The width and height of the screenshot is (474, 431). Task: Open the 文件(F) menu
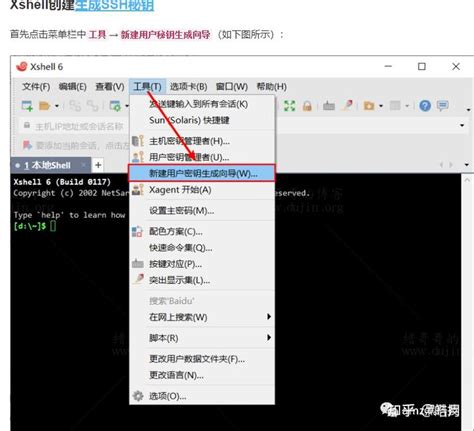pos(36,87)
